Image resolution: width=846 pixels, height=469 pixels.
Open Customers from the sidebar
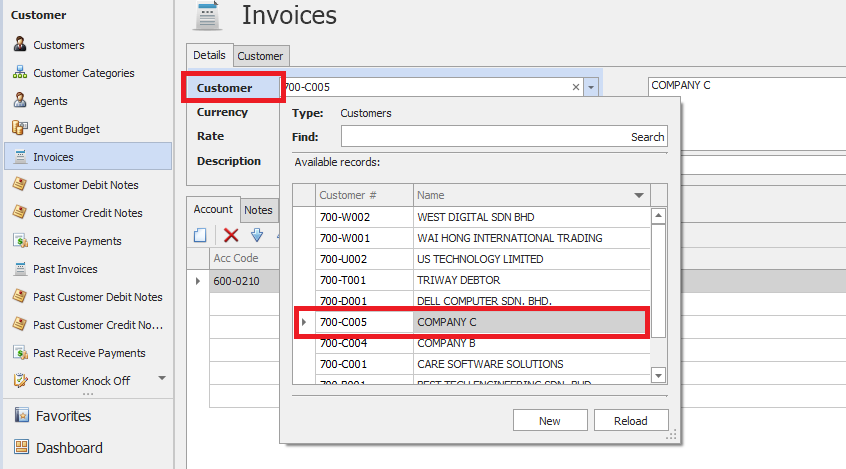(x=58, y=45)
